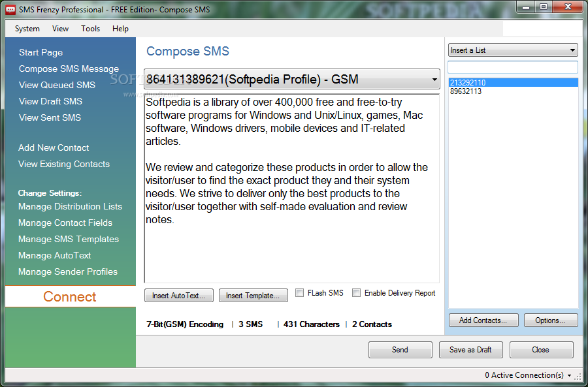Click the Compose SMS heading
The image size is (588, 387).
tap(188, 52)
